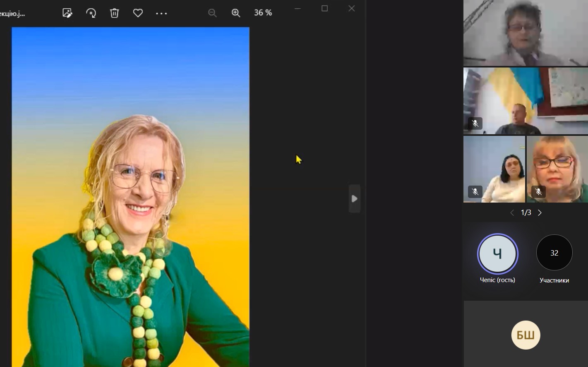Add photo to favorites with heart icon
588x367 pixels.
click(138, 13)
